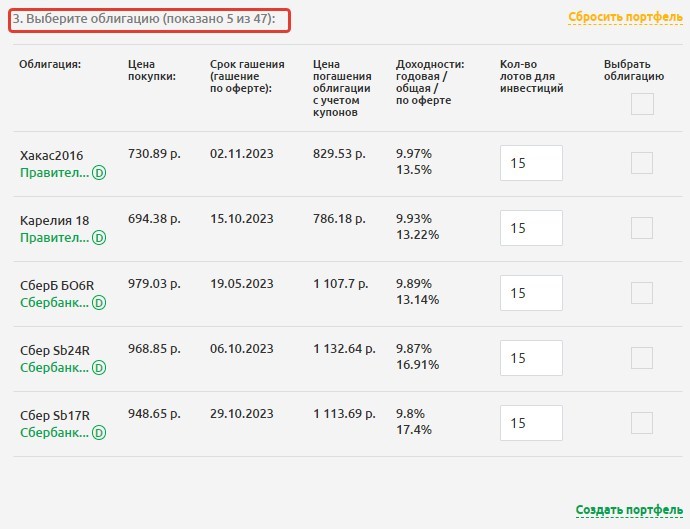Select the Карелия 18 bond checkbox
This screenshot has width=690, height=529.
(642, 228)
